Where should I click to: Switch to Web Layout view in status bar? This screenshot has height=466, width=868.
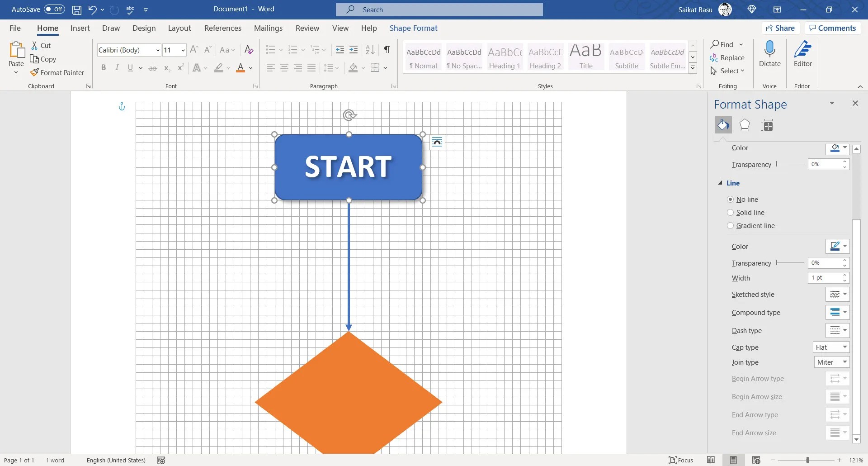(x=756, y=460)
